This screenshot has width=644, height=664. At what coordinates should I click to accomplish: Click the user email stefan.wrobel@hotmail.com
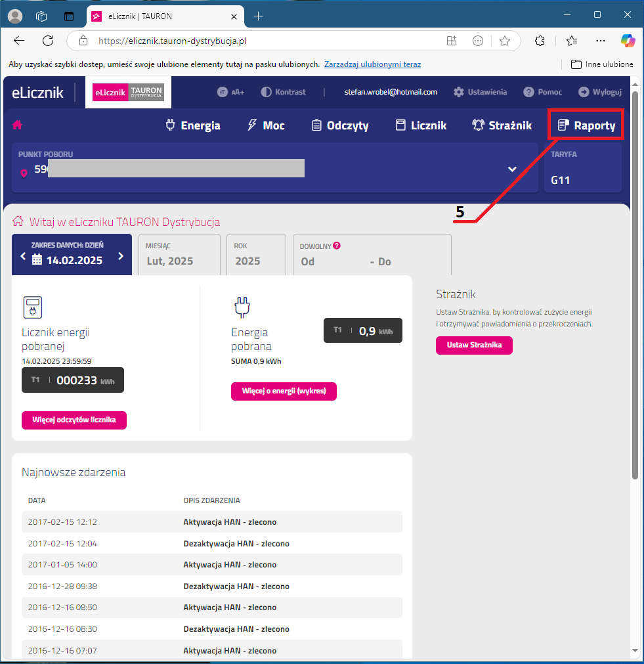[x=391, y=92]
